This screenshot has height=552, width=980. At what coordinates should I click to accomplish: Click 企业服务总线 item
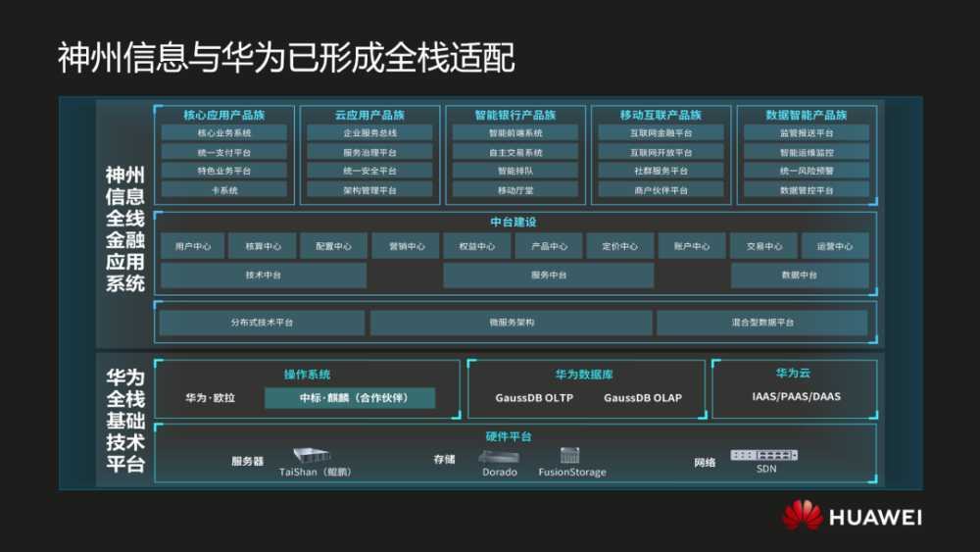370,133
